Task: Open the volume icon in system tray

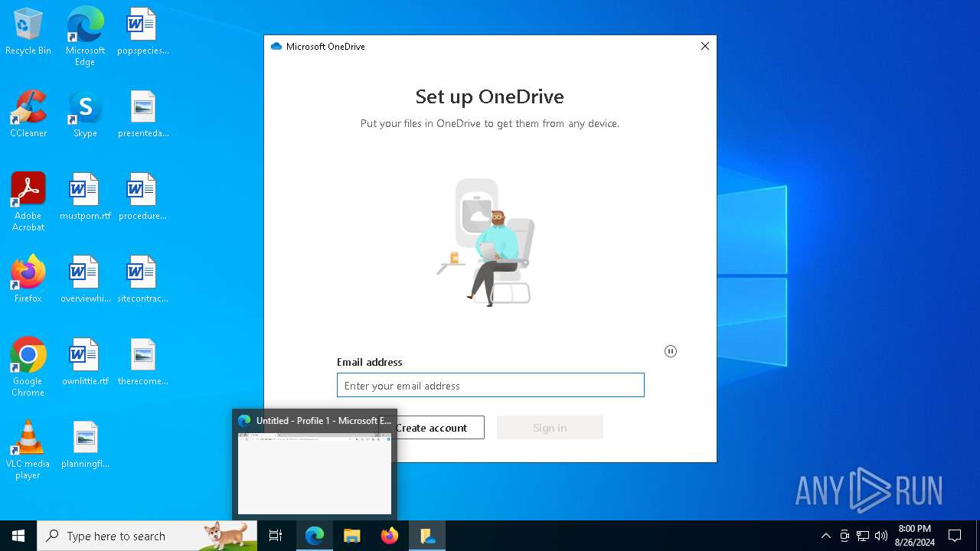Action: [x=881, y=536]
